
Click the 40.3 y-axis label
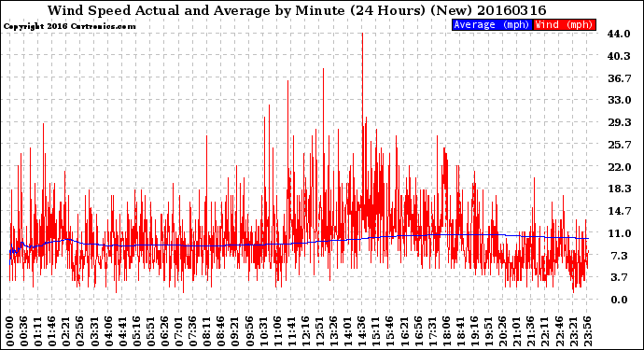click(619, 56)
